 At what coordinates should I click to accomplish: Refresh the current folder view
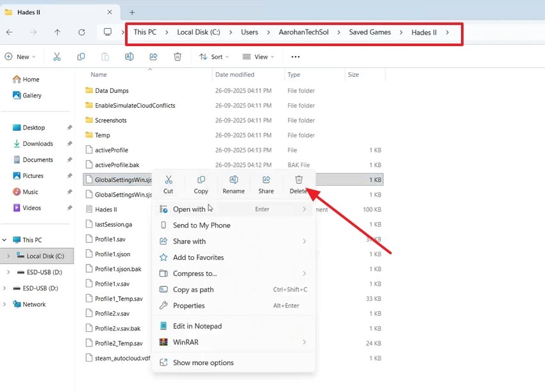point(82,32)
